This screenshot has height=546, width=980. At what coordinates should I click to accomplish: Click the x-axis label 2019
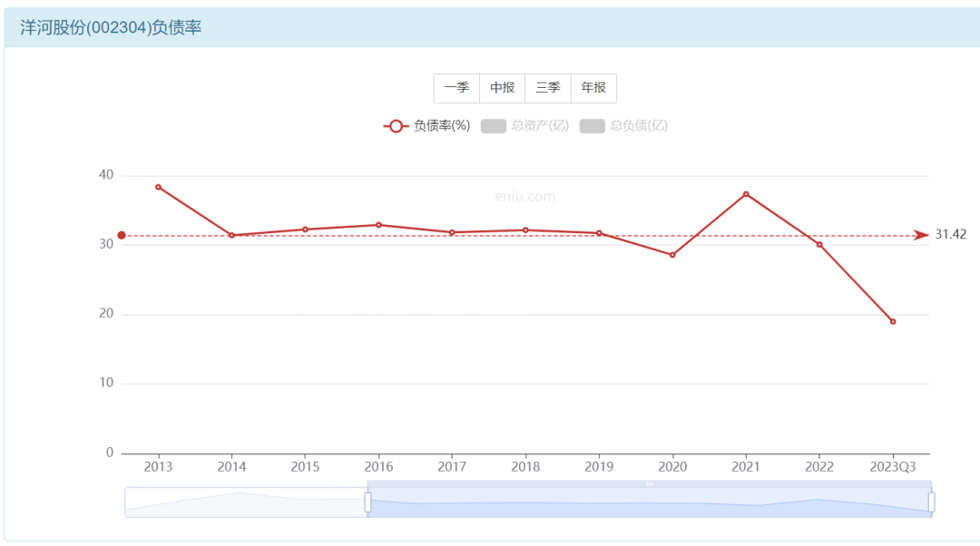(x=599, y=467)
